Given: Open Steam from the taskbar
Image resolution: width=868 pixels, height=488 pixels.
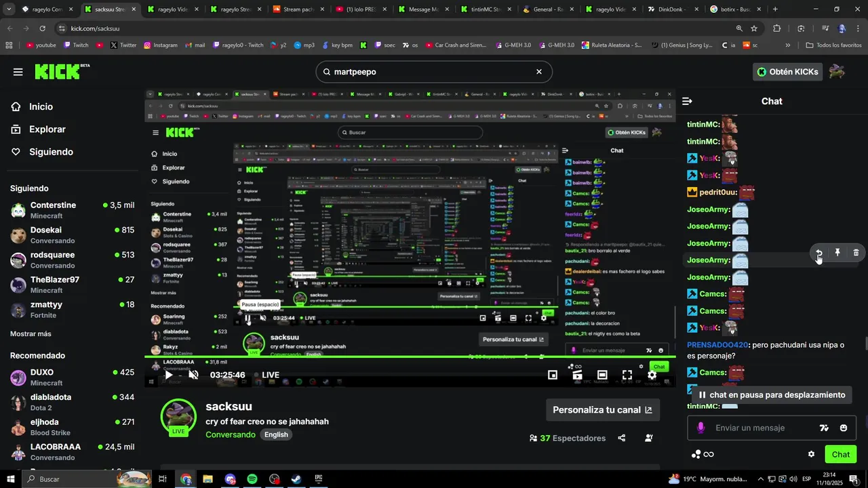Looking at the screenshot, I should point(296,479).
